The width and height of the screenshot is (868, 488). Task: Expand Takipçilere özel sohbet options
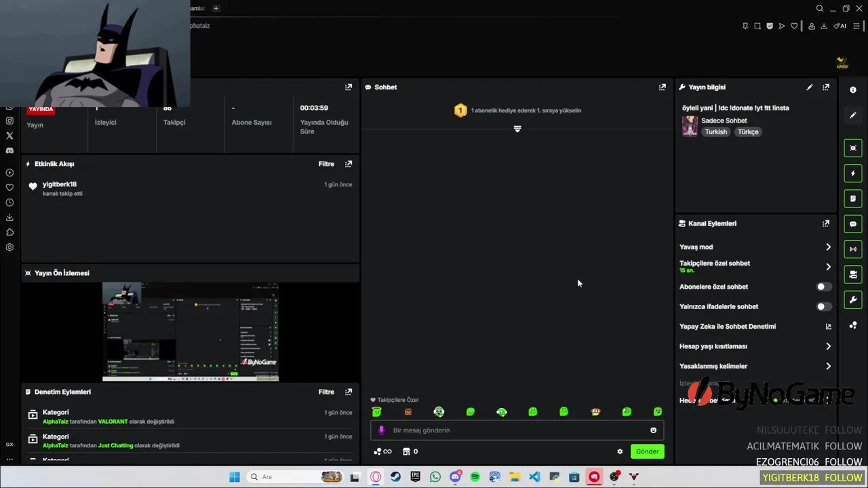coord(828,267)
